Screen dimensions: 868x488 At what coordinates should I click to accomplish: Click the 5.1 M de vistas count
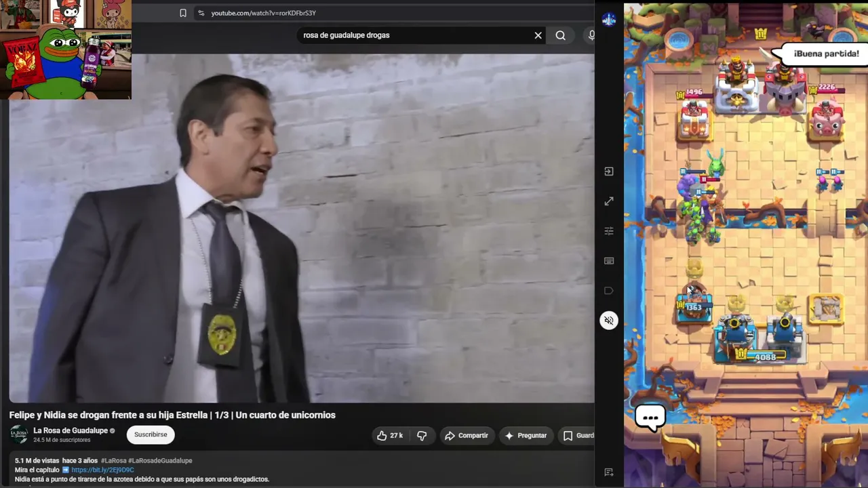pos(37,460)
